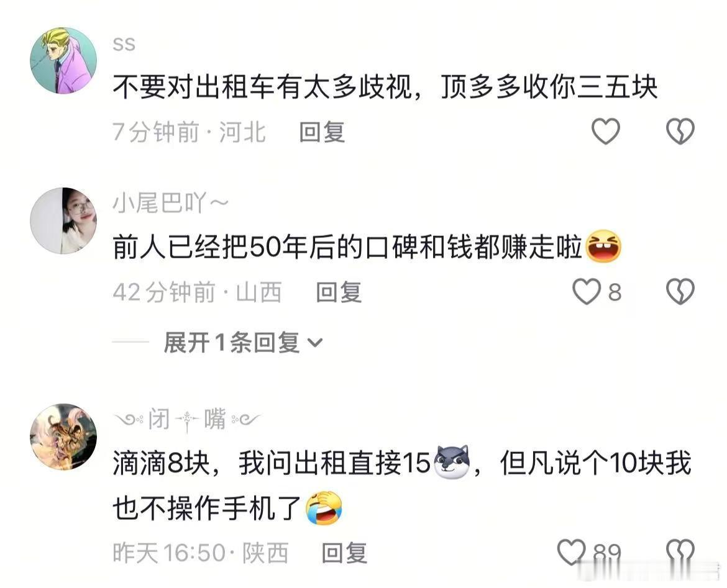Dislike the 小尾巴吖~ comment
Image resolution: width=727 pixels, height=588 pixels.
click(680, 291)
